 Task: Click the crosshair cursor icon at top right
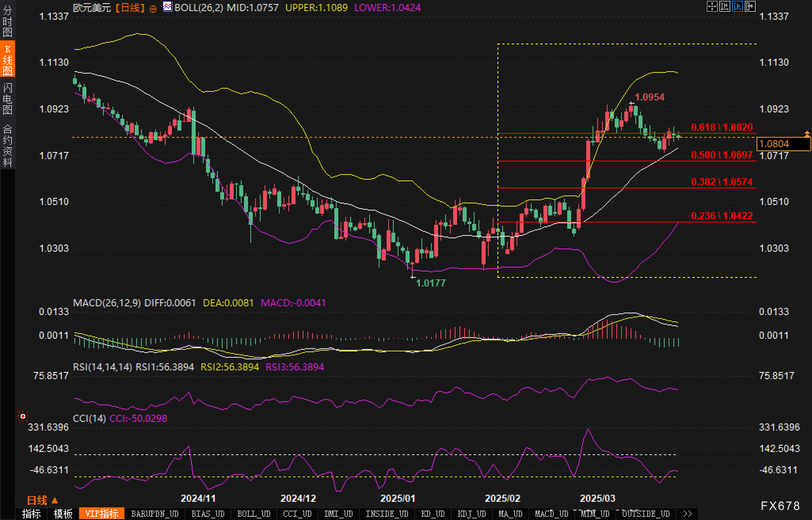pos(712,6)
